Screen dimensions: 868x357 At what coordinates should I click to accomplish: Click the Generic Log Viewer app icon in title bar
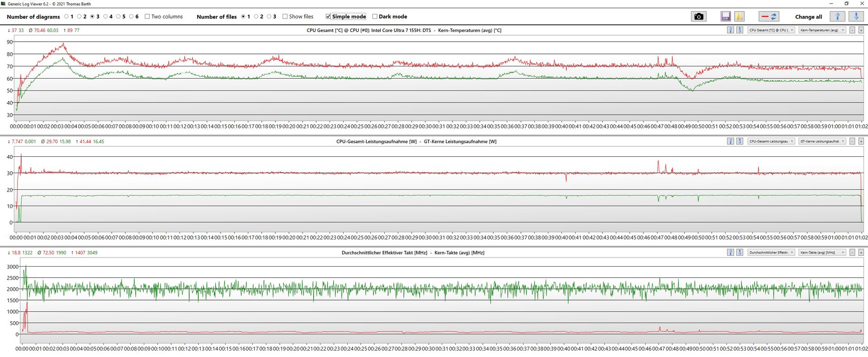click(x=4, y=4)
